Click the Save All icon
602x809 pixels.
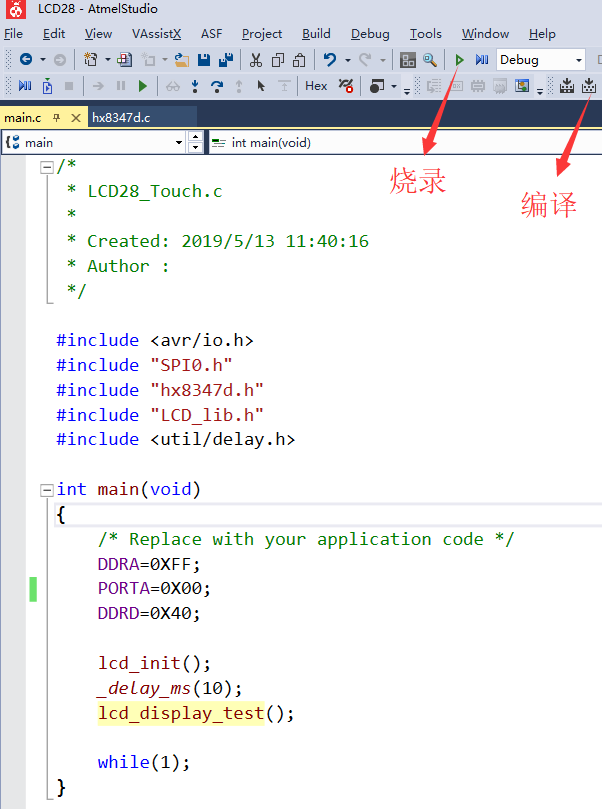point(226,60)
